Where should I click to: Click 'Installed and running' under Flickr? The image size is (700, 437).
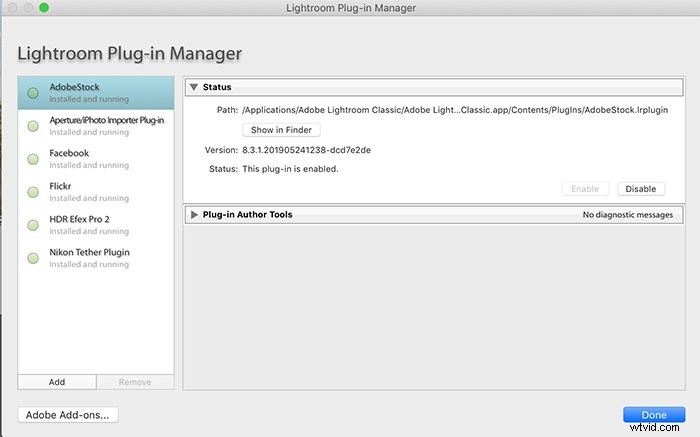tap(89, 198)
